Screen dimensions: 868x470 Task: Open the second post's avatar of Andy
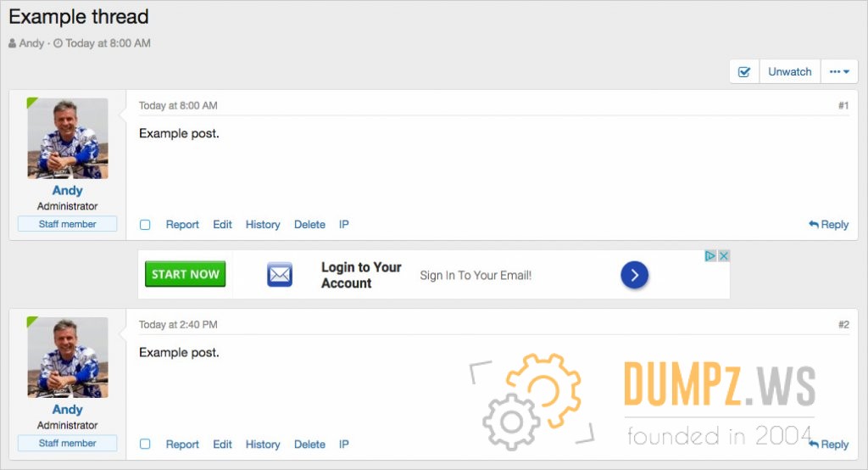[x=68, y=357]
